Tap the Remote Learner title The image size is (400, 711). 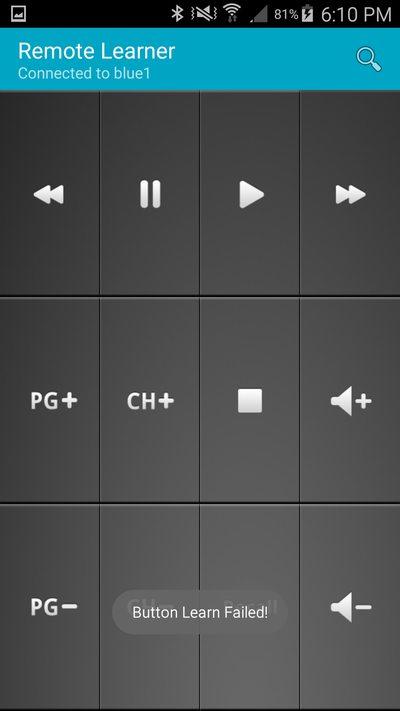pyautogui.click(x=96, y=51)
